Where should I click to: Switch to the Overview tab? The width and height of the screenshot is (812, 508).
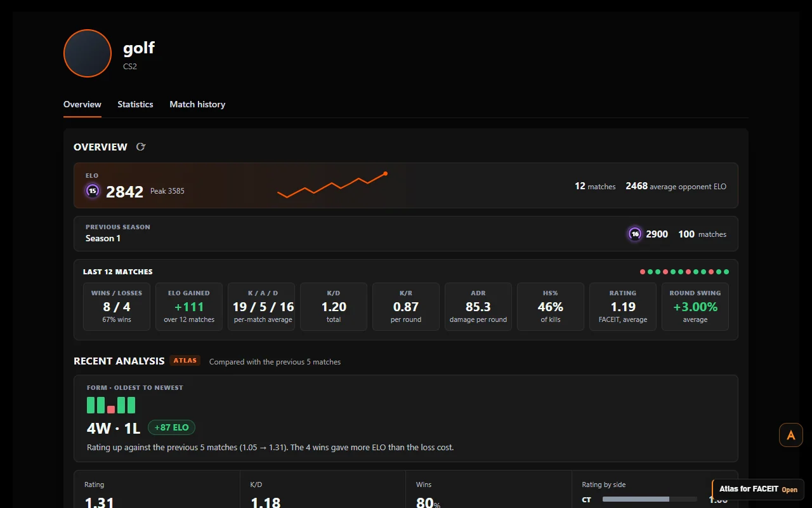pyautogui.click(x=82, y=104)
